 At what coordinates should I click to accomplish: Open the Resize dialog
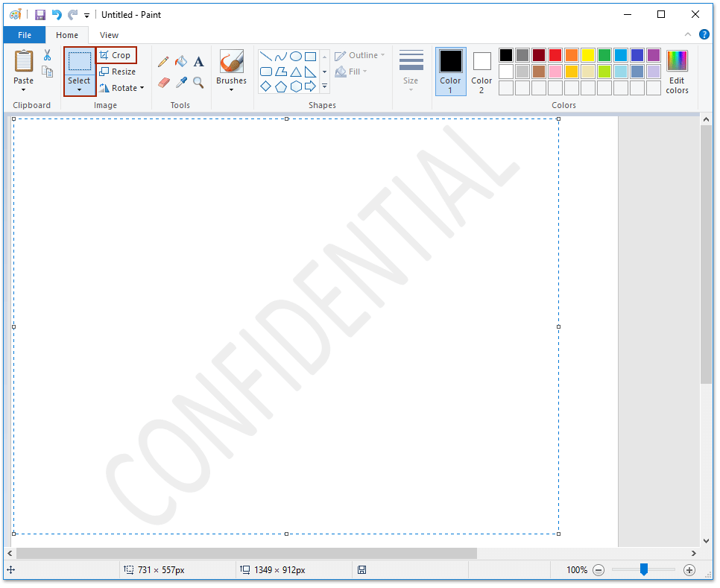[x=118, y=72]
